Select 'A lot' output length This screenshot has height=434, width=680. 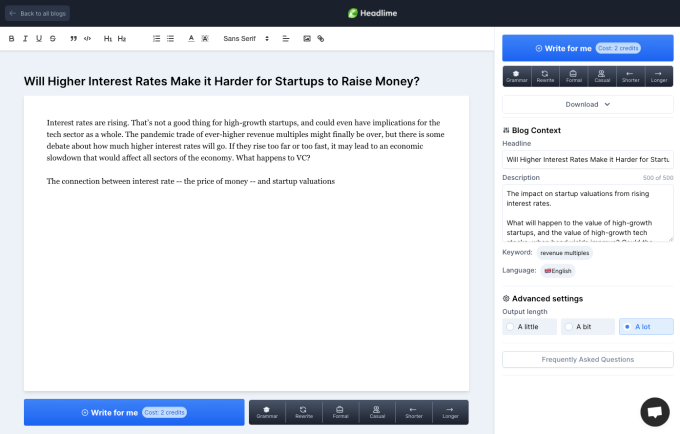(645, 326)
